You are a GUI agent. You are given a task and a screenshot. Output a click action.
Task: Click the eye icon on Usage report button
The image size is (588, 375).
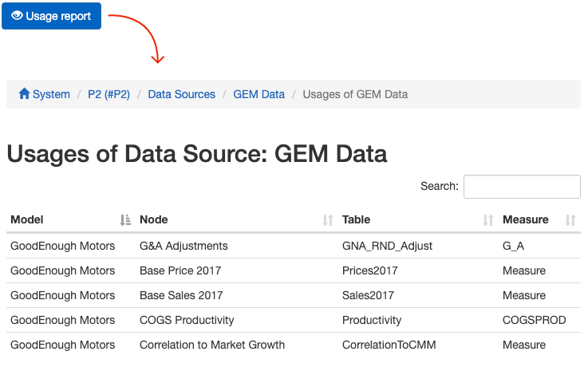pos(17,16)
